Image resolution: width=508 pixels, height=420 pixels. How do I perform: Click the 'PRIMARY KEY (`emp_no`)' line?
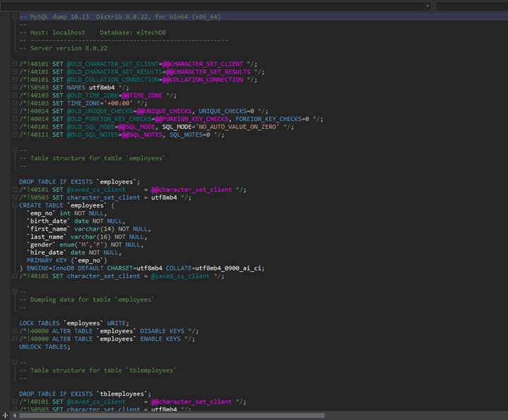coord(67,260)
